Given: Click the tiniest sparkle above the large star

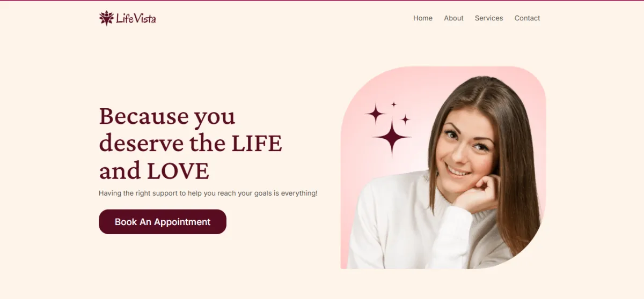Looking at the screenshot, I should (393, 104).
